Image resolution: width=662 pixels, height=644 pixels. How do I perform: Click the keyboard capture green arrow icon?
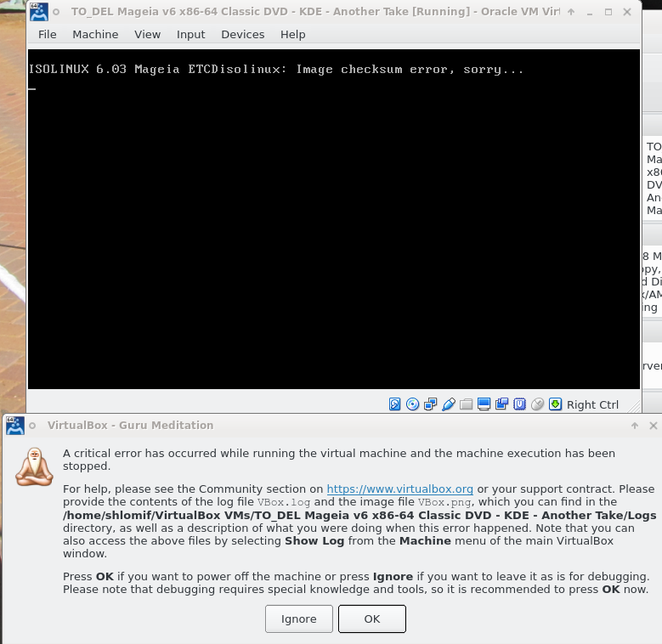click(x=555, y=404)
